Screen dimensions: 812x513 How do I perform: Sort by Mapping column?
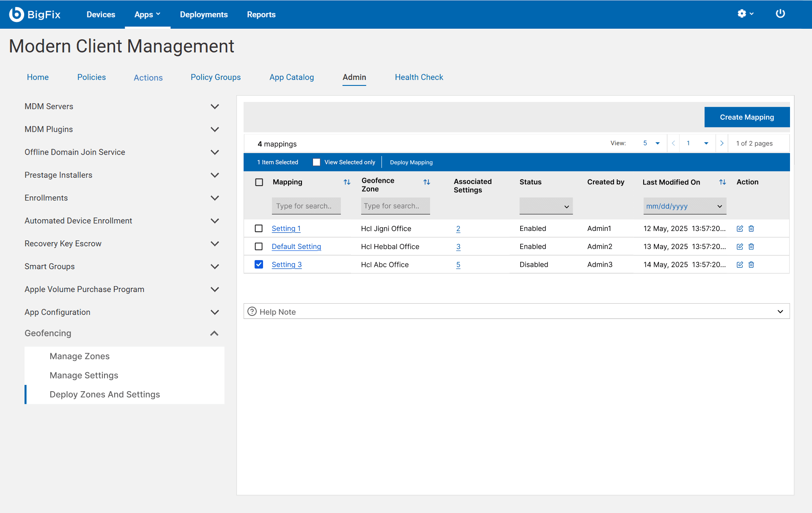click(x=347, y=182)
